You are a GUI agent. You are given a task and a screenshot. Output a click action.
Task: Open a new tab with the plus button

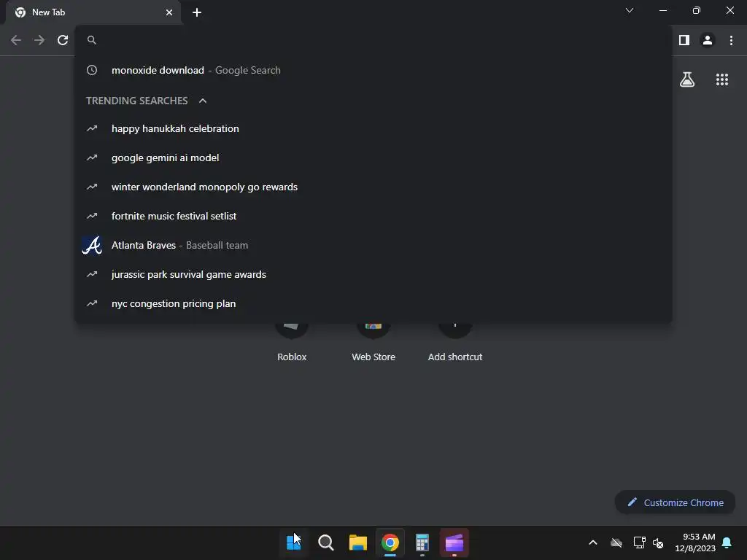pyautogui.click(x=197, y=12)
